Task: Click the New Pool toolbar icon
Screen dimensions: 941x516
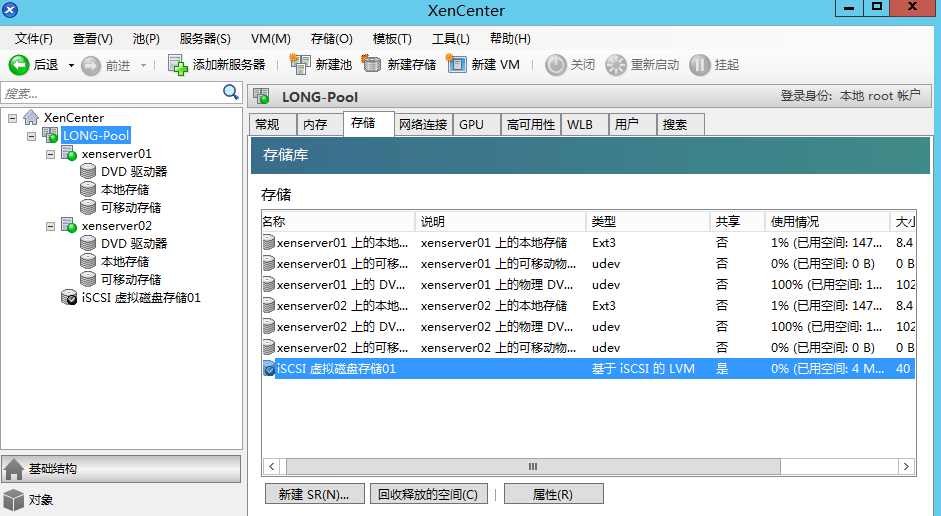Action: (299, 64)
